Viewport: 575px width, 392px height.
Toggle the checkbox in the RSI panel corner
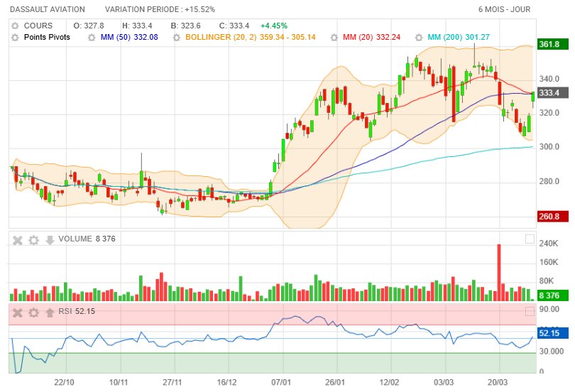530,311
